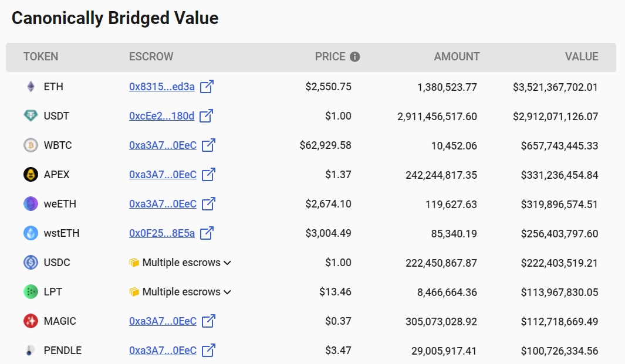Select the PENDLE token name

coord(63,351)
